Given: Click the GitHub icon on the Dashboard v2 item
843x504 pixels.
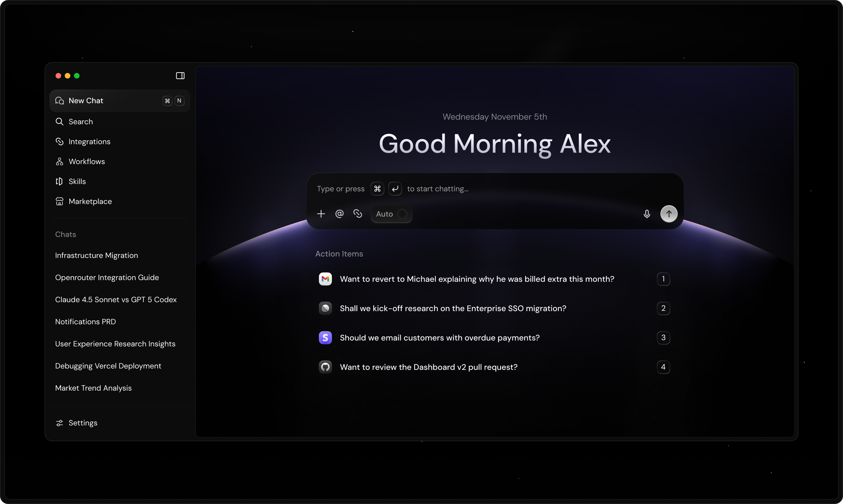Looking at the screenshot, I should pos(325,367).
